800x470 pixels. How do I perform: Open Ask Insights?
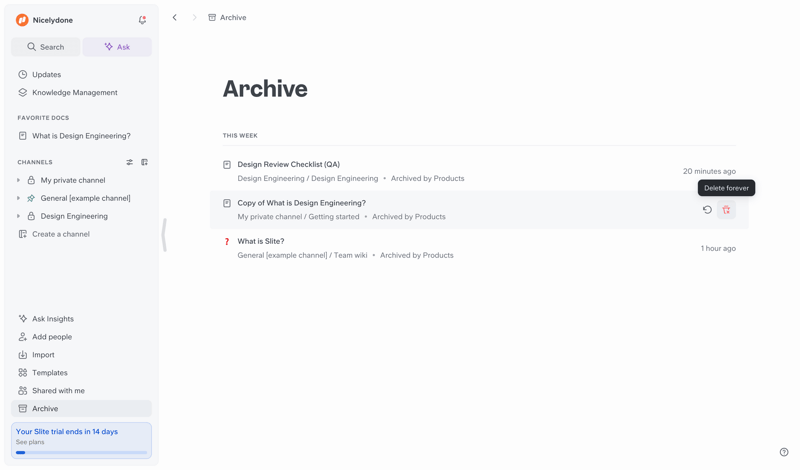pos(53,319)
